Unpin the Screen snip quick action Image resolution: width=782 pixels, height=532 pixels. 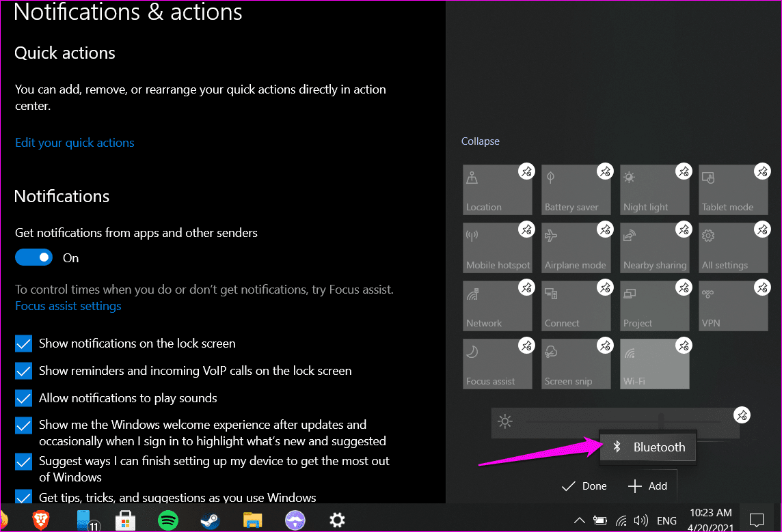click(x=605, y=345)
